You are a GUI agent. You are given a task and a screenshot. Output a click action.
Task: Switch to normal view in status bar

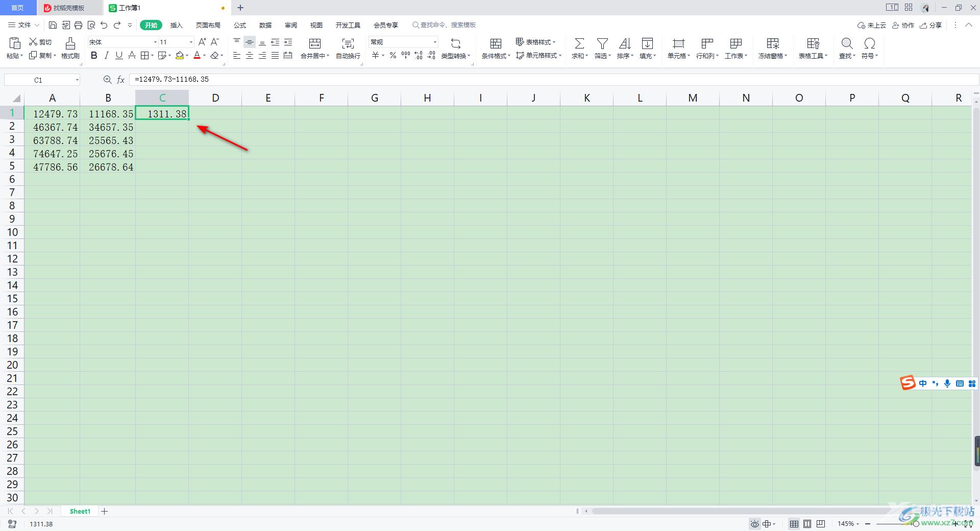[x=794, y=524]
